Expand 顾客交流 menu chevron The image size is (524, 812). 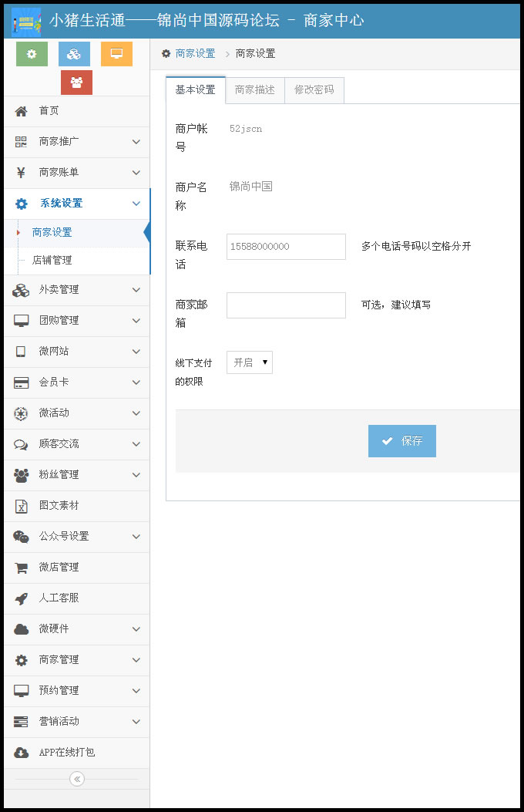tap(136, 444)
